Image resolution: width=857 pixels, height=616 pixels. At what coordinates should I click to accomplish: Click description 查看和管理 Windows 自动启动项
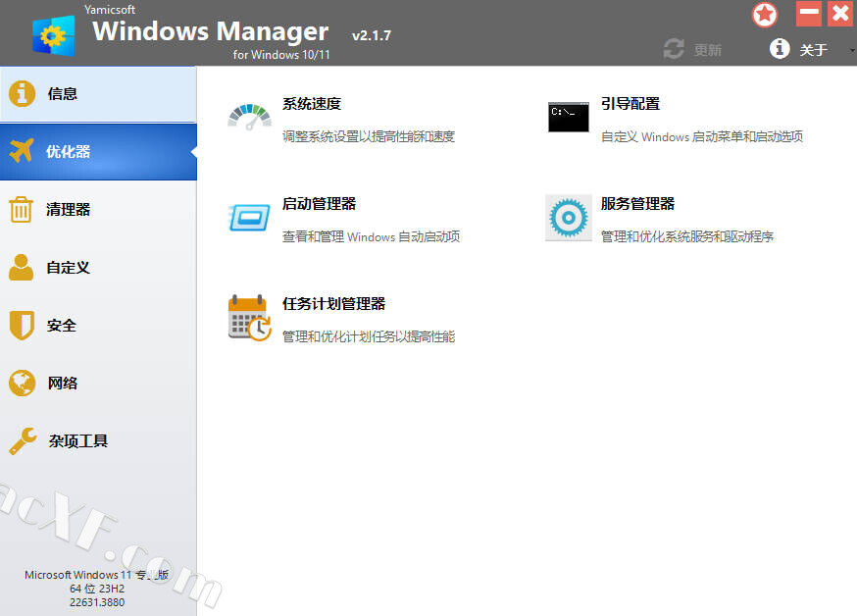371,236
